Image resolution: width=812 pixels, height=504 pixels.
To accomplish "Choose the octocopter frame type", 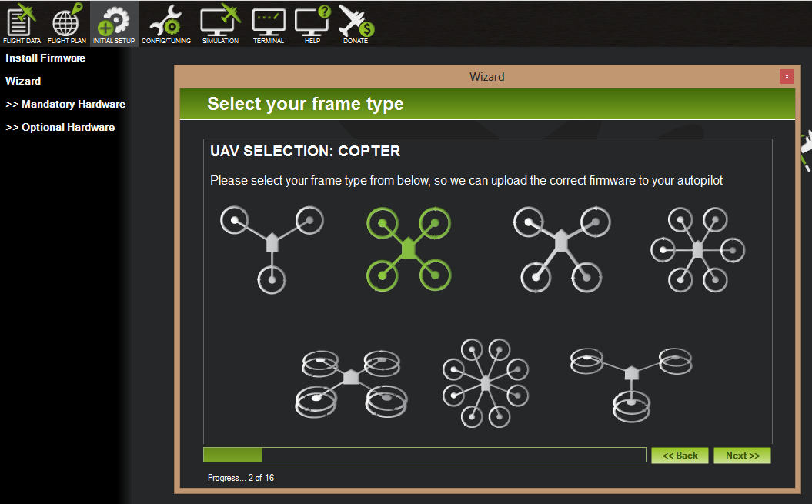I will point(486,382).
